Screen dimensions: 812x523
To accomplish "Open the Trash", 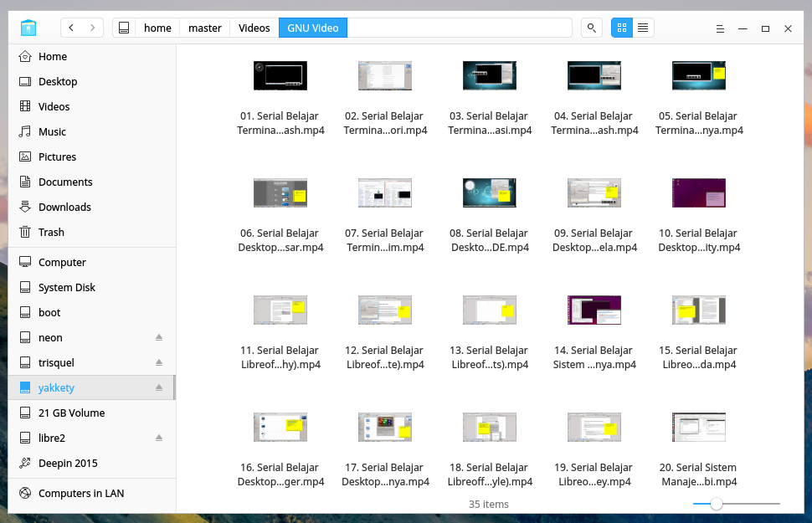I will click(x=52, y=232).
